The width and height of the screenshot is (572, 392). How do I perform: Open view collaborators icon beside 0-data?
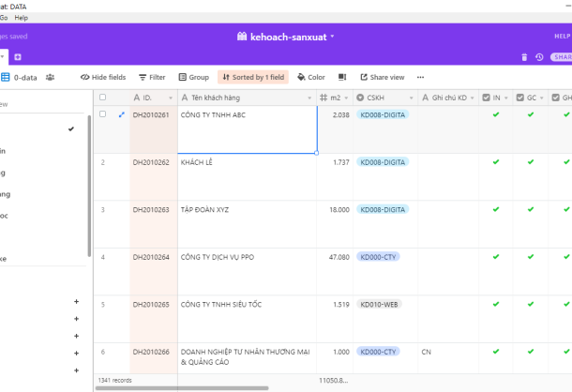[x=50, y=77]
